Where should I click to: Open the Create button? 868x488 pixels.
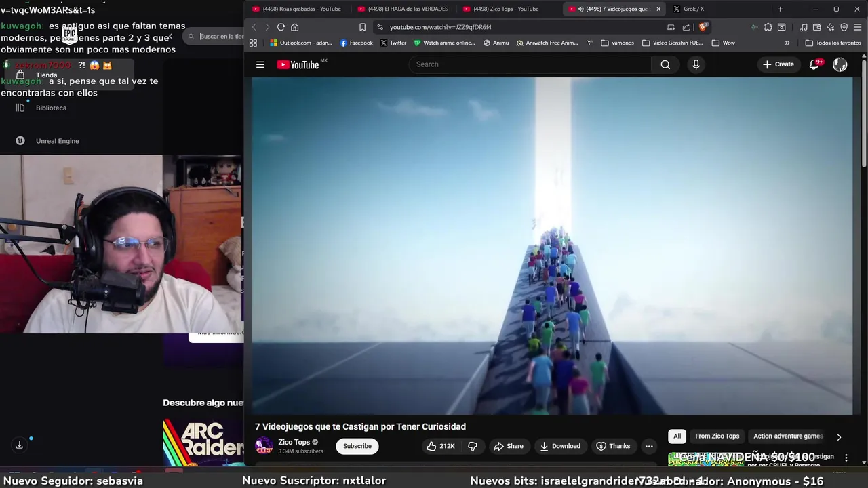click(x=778, y=64)
